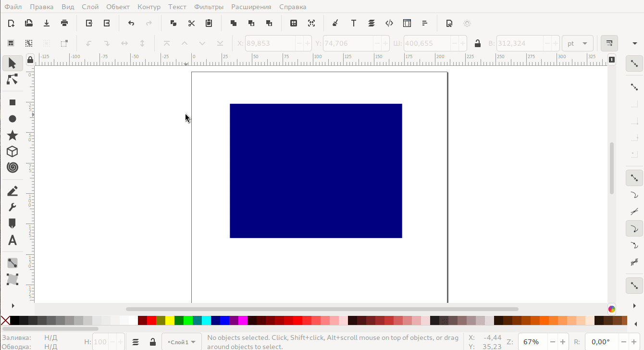Select the Spiral tool
644x350 pixels.
click(12, 167)
